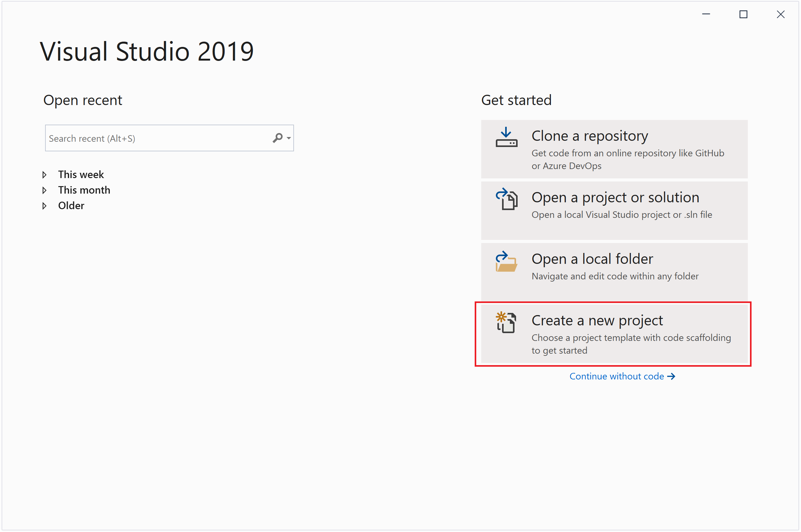The height and width of the screenshot is (532, 801).
Task: Open the search options dropdown arrow
Action: tap(289, 138)
